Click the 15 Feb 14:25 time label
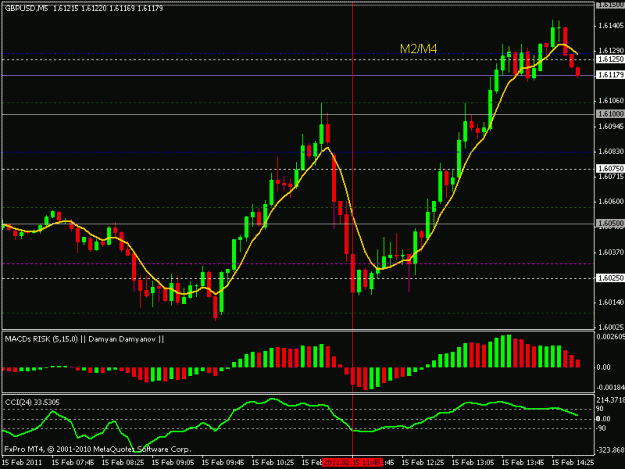Screen dimensions: 625x469 click(x=573, y=463)
